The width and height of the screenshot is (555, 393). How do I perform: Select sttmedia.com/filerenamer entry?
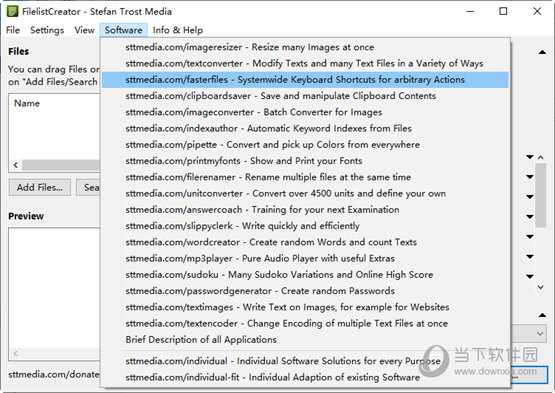(305, 177)
